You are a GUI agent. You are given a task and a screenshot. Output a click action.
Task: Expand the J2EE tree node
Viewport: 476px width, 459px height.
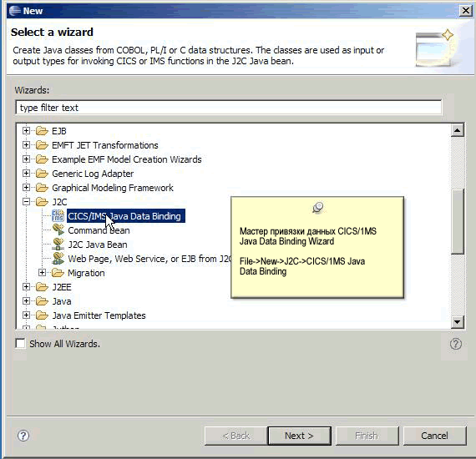coord(27,287)
